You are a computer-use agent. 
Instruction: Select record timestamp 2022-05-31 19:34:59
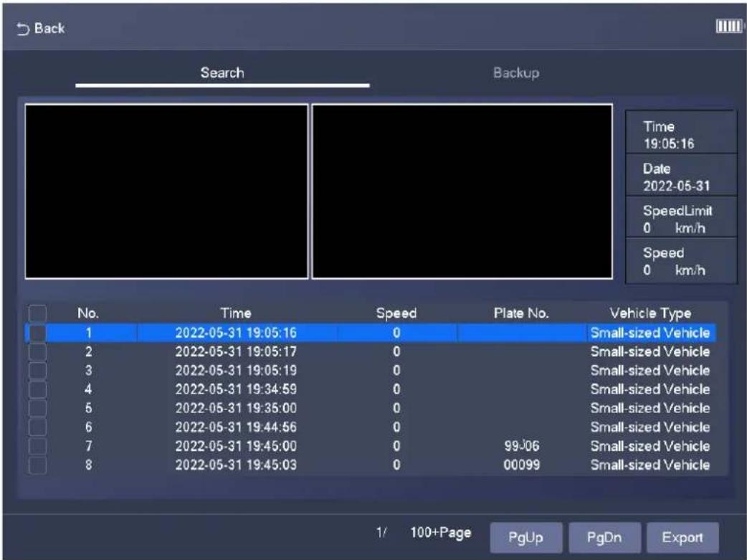coord(236,389)
